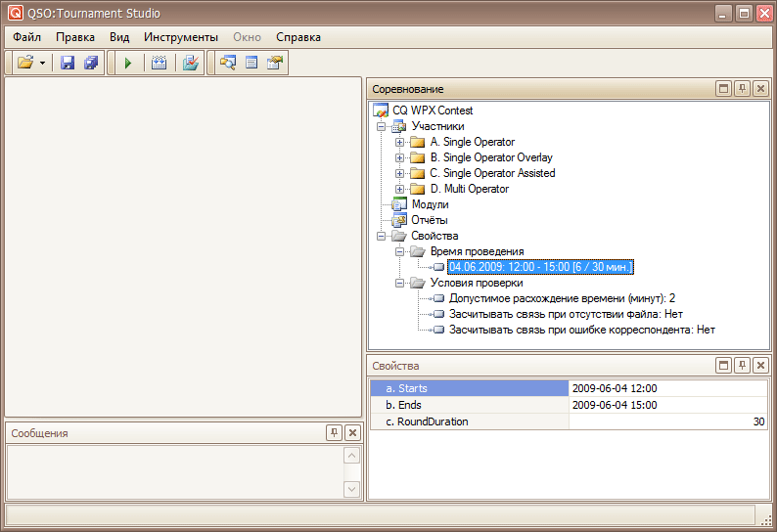Open the Инструменты menu
The height and width of the screenshot is (532, 777).
coord(180,37)
